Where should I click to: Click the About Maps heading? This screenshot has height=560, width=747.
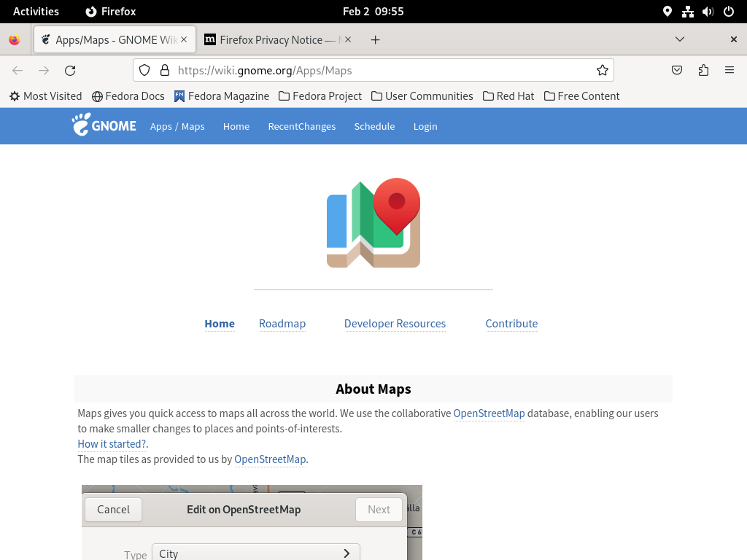click(x=373, y=389)
